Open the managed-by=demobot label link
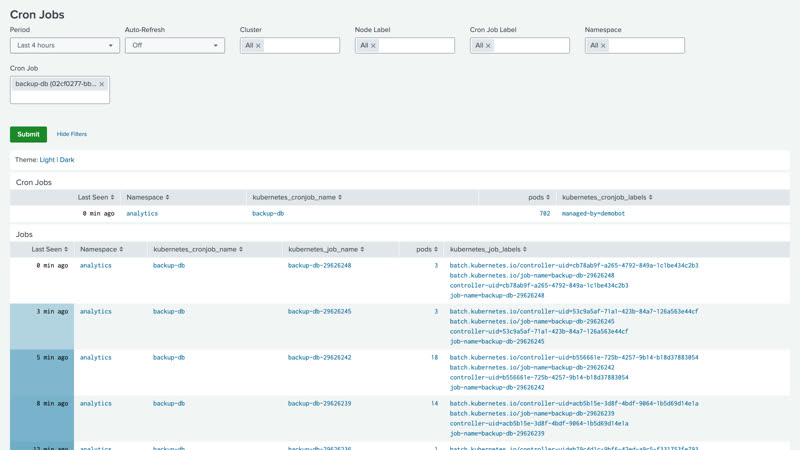 pos(593,214)
